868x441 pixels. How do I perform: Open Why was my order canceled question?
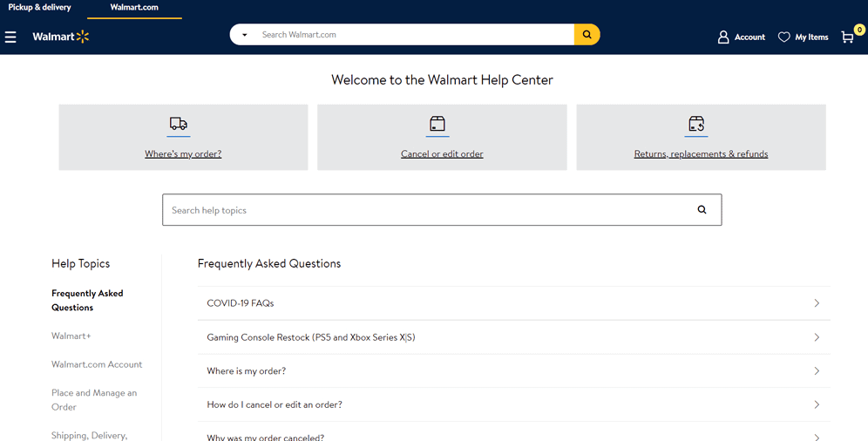(266, 437)
